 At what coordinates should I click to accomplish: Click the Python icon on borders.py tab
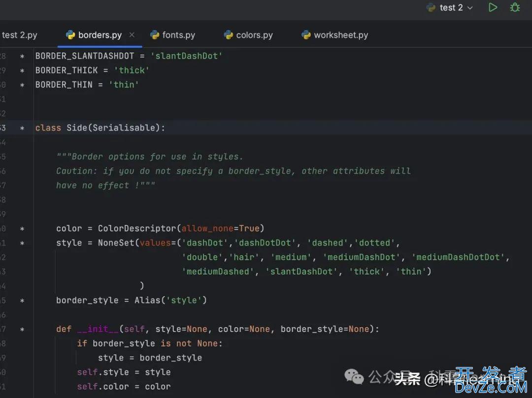70,35
